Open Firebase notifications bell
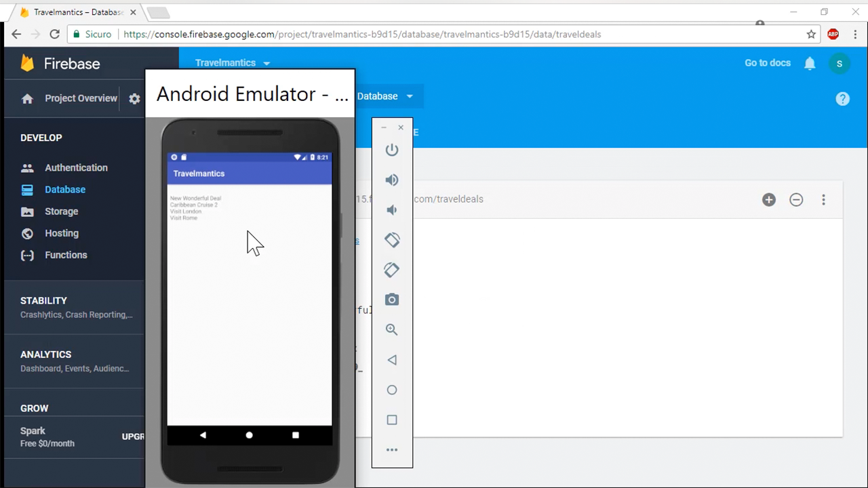 (x=810, y=63)
